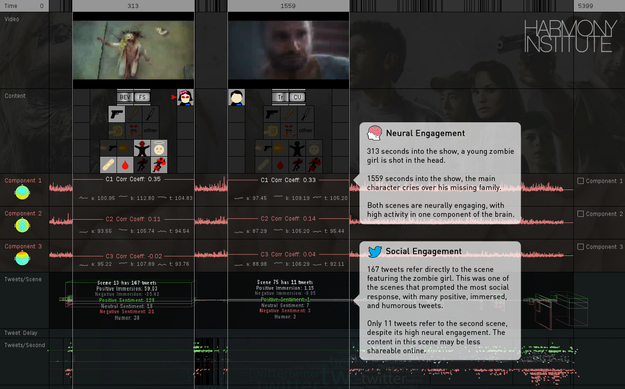Check the Component 3 checkbox
This screenshot has width=625, height=389.
(581, 247)
